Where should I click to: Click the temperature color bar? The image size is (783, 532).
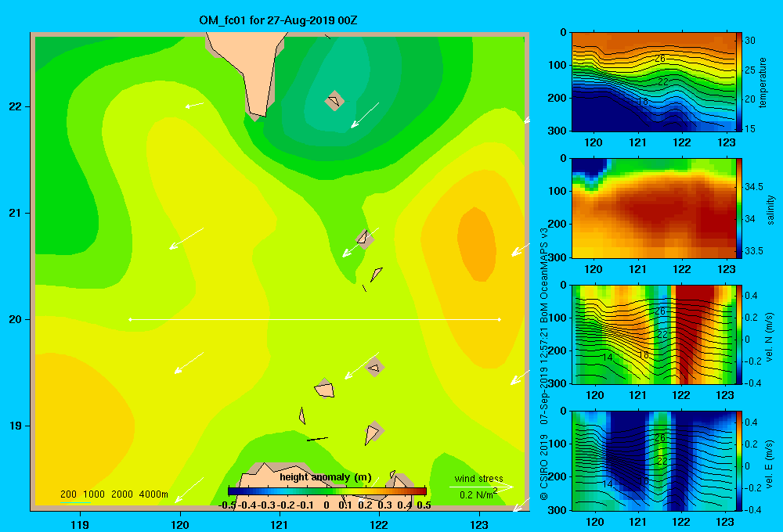click(x=739, y=82)
